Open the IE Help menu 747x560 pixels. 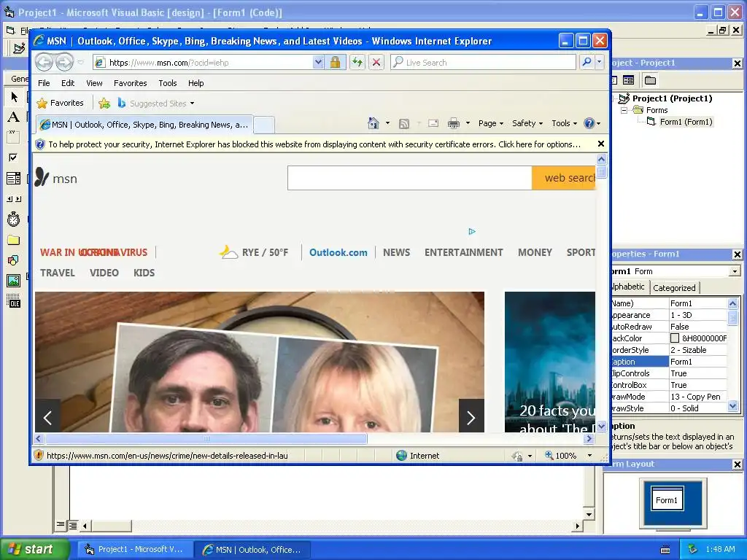(x=196, y=83)
